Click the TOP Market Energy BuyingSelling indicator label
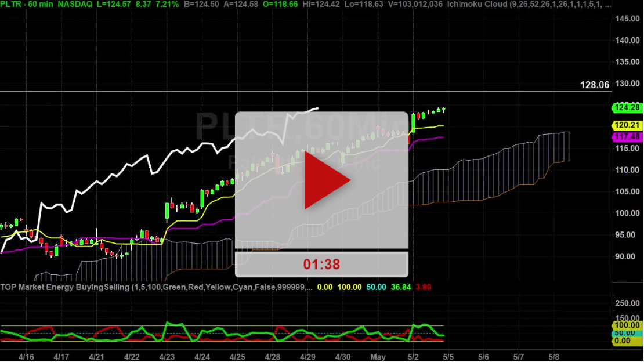The width and height of the screenshot is (644, 362). (157, 287)
